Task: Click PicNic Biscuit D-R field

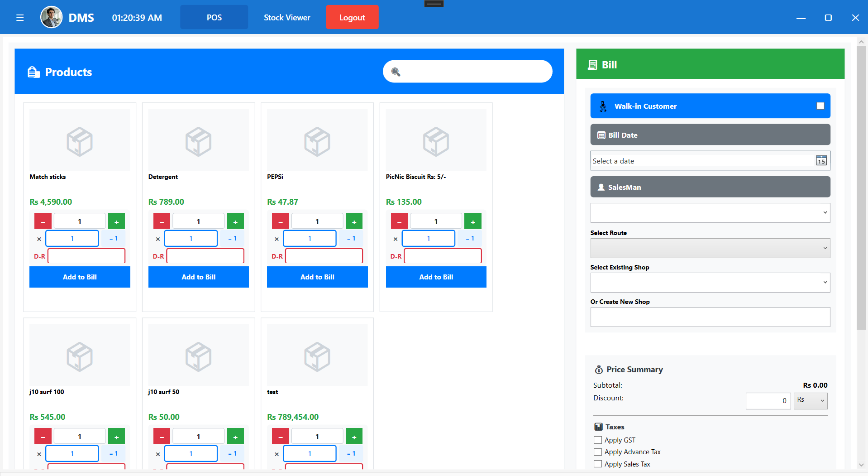Action: point(443,256)
